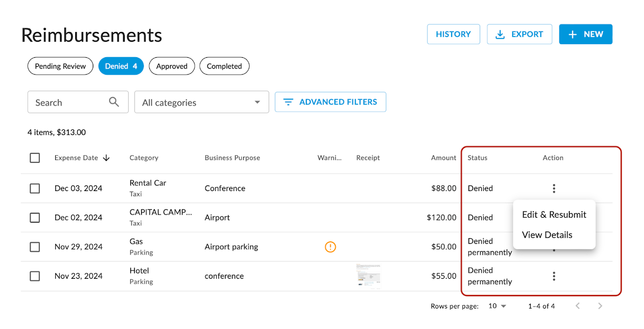Select all rows via header checkbox
This screenshot has width=644, height=329.
tap(35, 157)
